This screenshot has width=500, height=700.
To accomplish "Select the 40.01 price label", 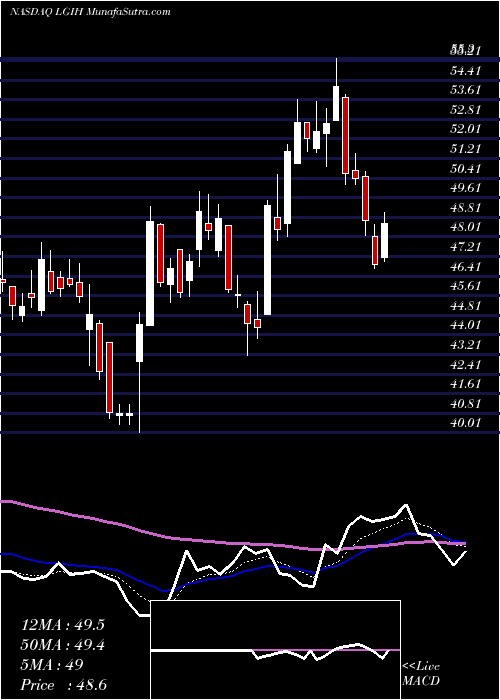I will click(466, 423).
